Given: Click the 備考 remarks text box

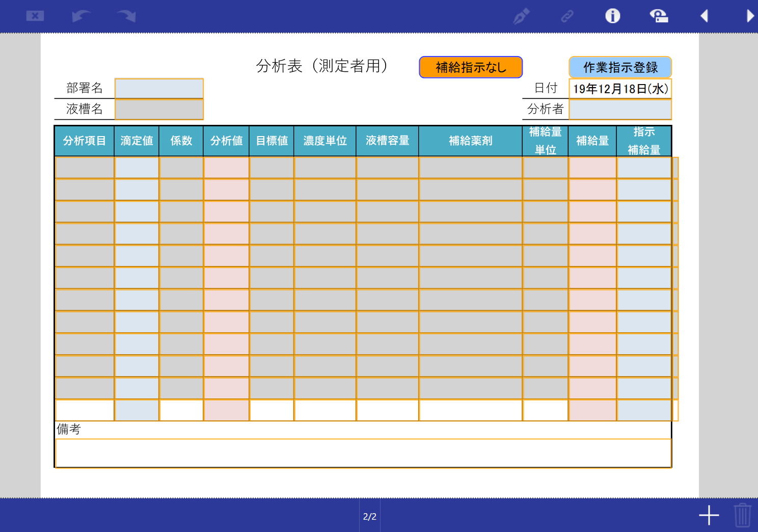Looking at the screenshot, I should pyautogui.click(x=363, y=453).
